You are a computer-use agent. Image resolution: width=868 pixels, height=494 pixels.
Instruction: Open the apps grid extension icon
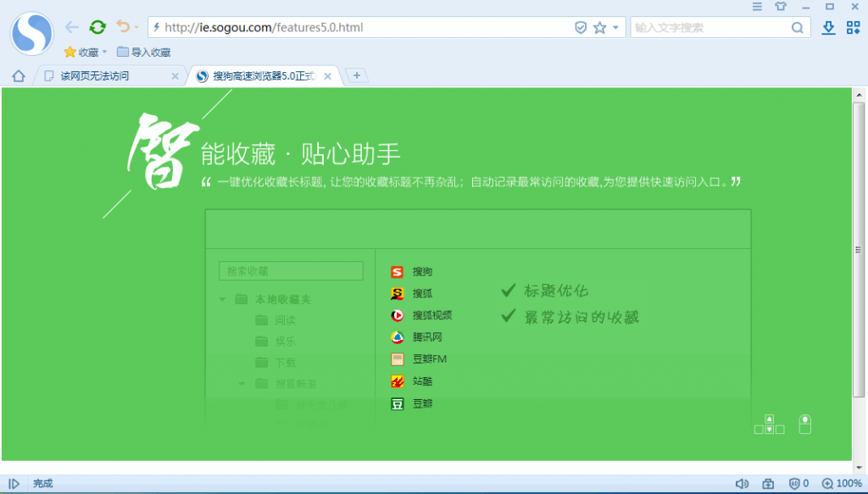click(x=853, y=28)
